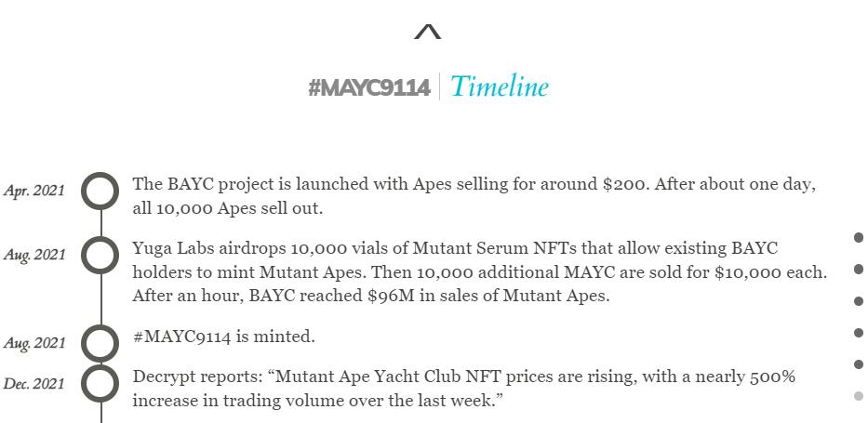Click the Decrypt reports quote entry
This screenshot has width=868, height=423.
click(463, 389)
